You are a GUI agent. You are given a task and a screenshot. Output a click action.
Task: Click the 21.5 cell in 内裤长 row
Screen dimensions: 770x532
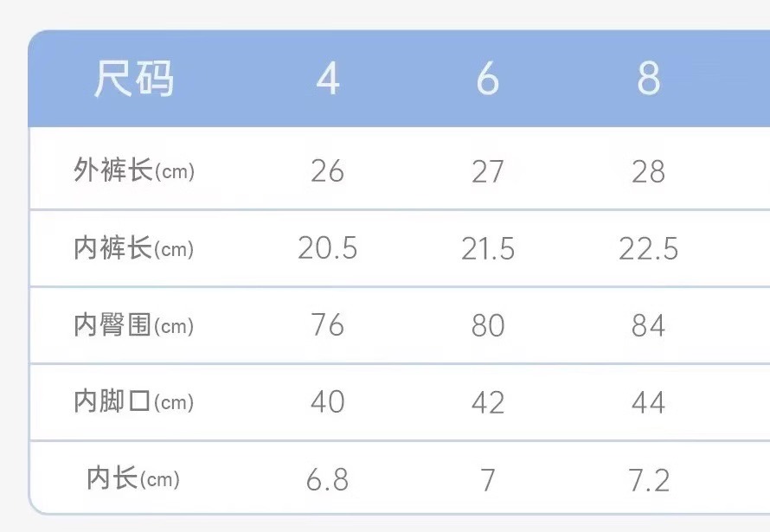point(488,249)
